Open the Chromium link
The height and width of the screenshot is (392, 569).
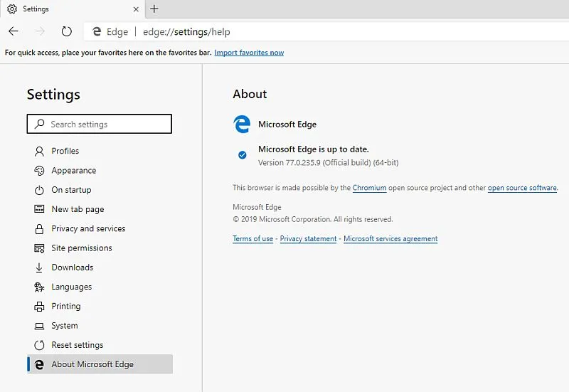pos(369,188)
